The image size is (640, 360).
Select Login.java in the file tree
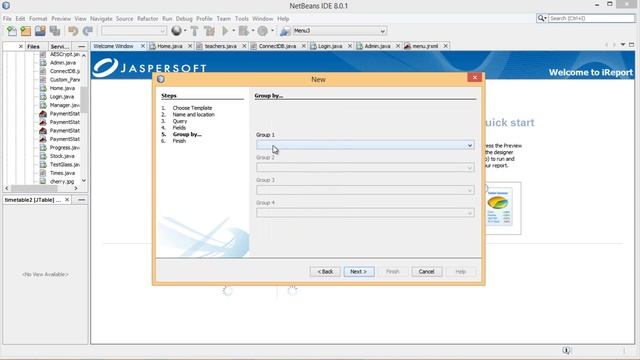point(62,96)
